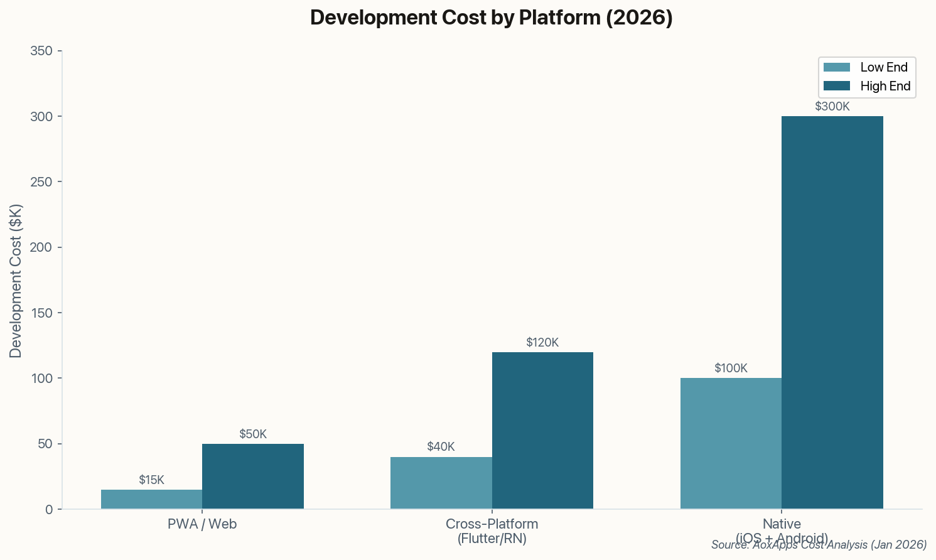The image size is (936, 560).
Task: Select the $50K PWA high-end bar
Action: (252, 477)
